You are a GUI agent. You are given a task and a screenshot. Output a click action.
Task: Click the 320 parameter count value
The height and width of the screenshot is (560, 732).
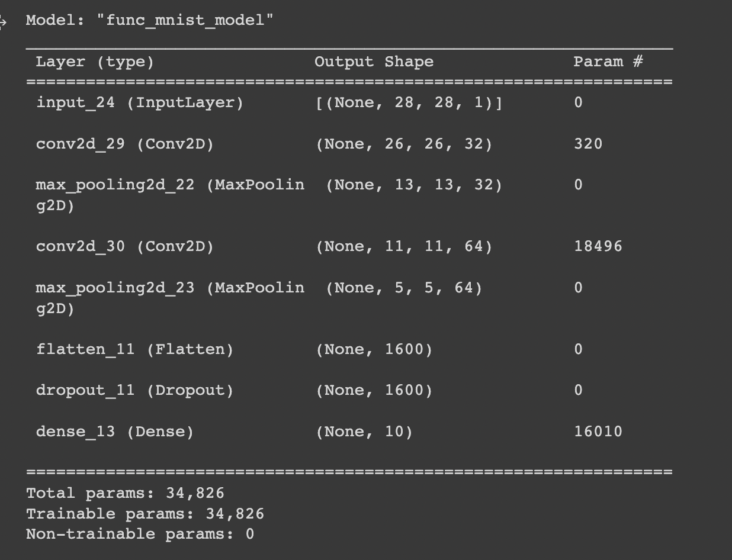pos(588,144)
